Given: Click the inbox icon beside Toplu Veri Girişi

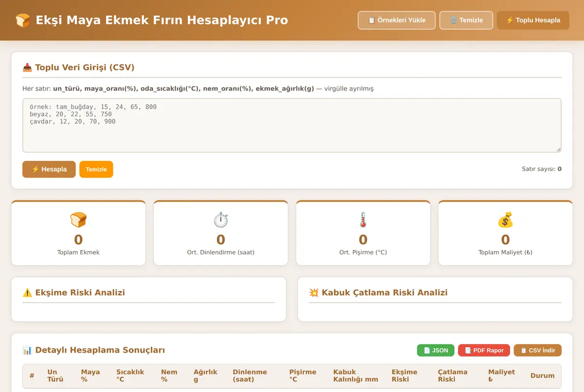Looking at the screenshot, I should 27,68.
